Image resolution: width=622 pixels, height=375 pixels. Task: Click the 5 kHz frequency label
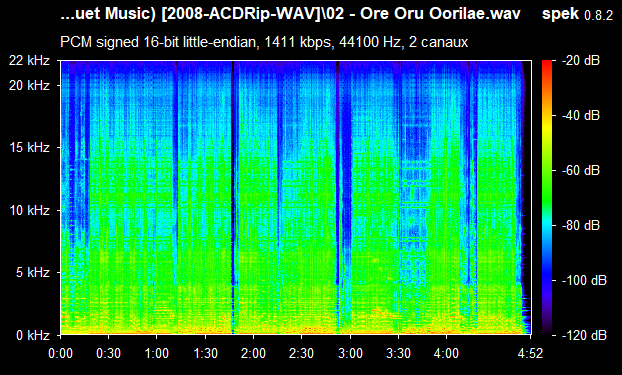pos(33,273)
